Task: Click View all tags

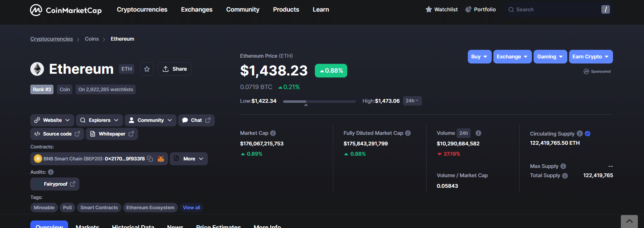Action: tap(191, 208)
